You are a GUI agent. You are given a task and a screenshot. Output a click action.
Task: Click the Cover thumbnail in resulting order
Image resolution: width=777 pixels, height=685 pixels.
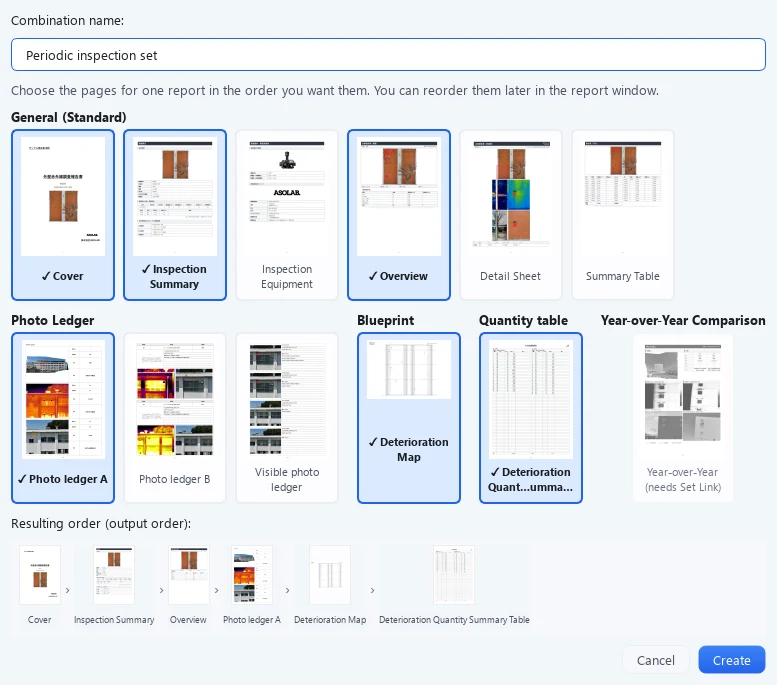coord(40,575)
